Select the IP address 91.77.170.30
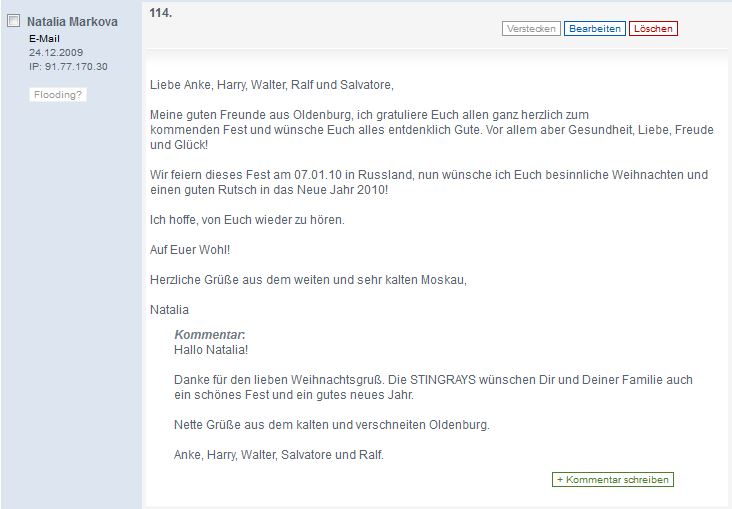 (76, 66)
